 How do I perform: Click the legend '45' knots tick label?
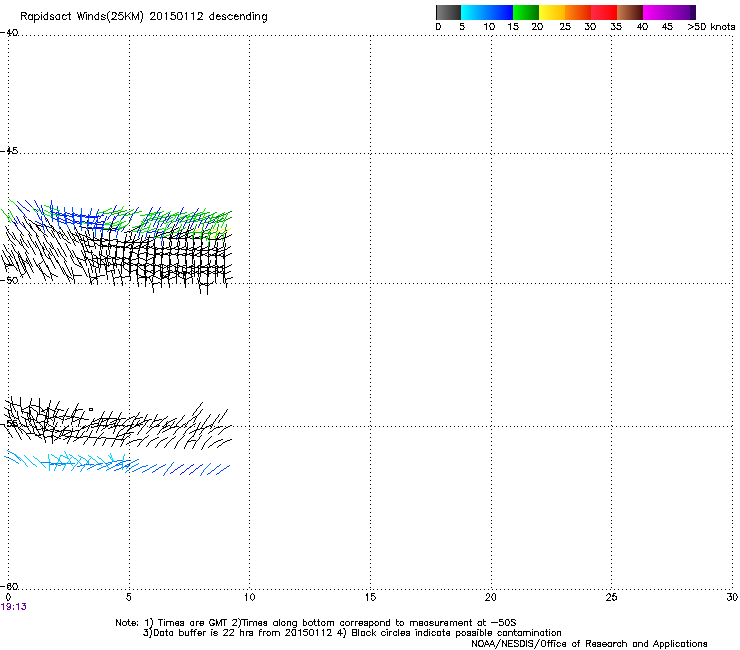pyautogui.click(x=667, y=27)
